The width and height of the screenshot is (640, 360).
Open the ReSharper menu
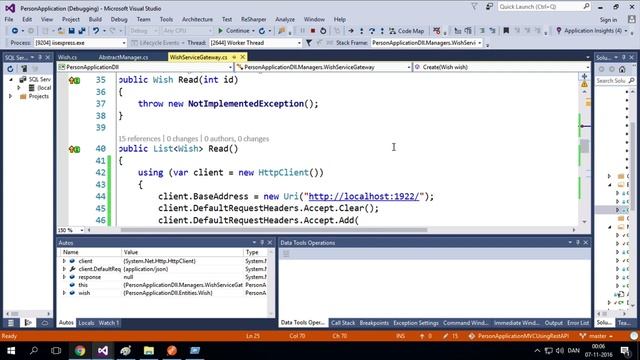[253, 19]
